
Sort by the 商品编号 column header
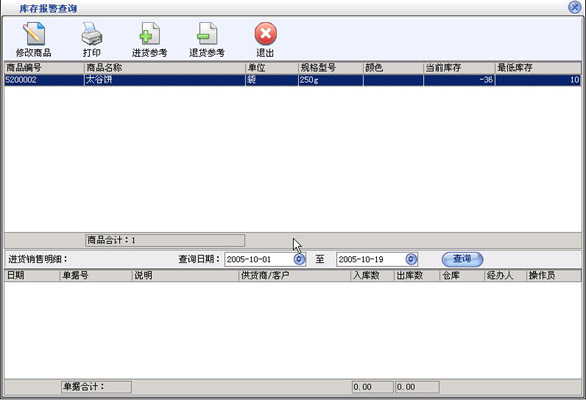click(x=44, y=68)
